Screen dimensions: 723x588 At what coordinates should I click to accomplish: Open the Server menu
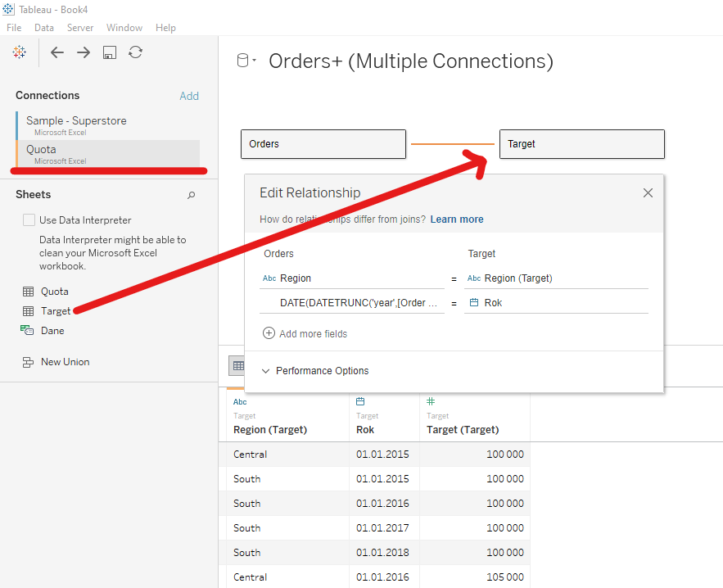coord(80,27)
